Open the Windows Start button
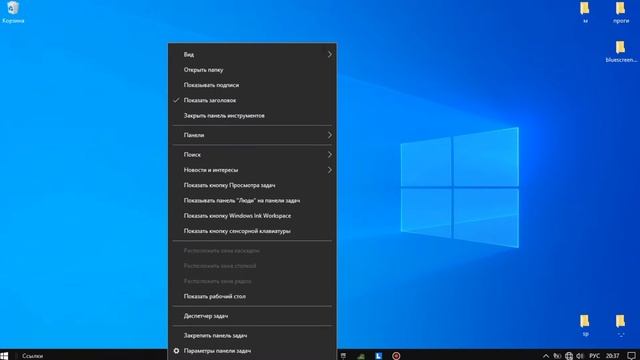The height and width of the screenshot is (360, 640). (x=4, y=356)
